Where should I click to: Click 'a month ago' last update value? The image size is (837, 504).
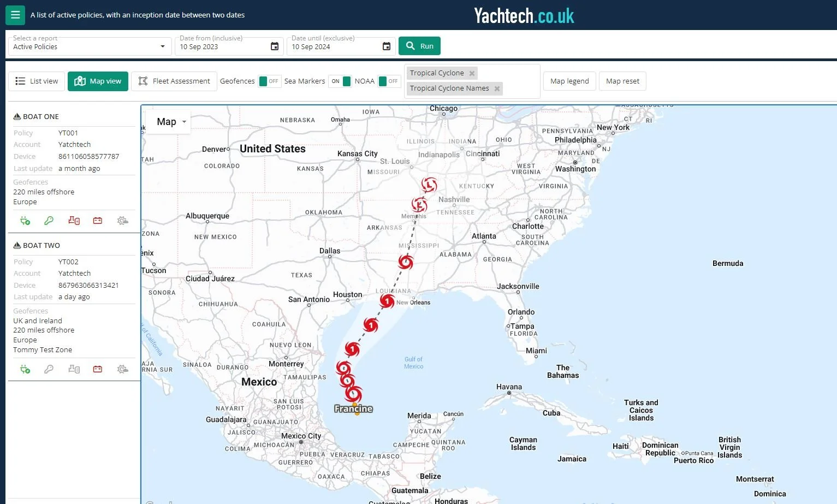click(x=79, y=168)
